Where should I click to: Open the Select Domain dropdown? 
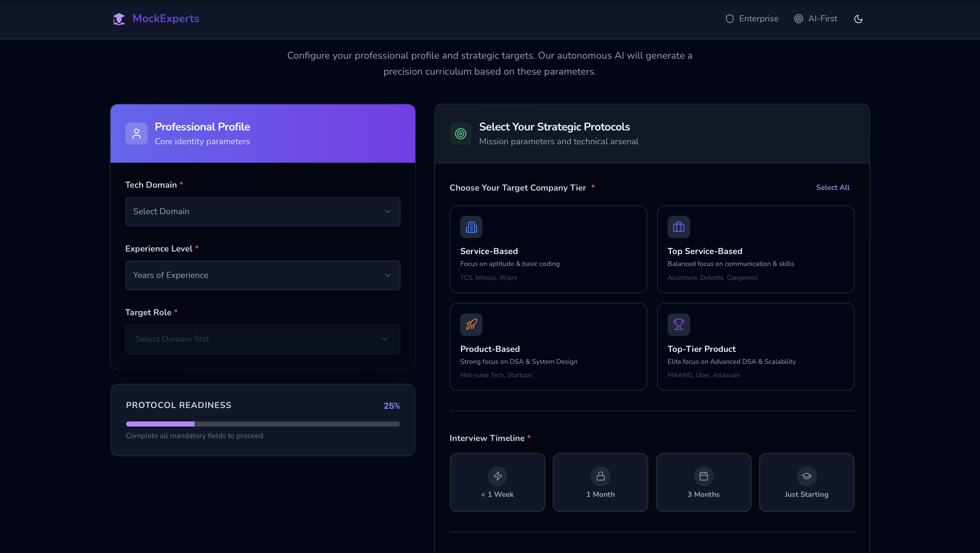tap(262, 212)
